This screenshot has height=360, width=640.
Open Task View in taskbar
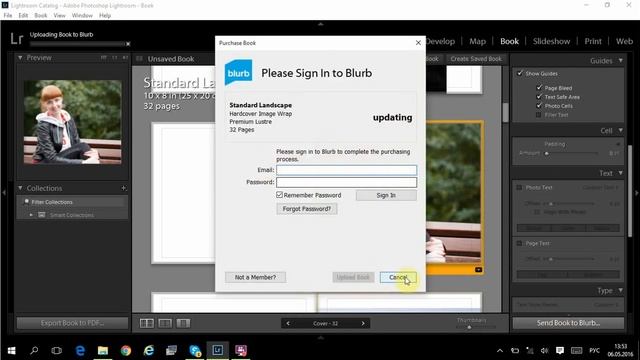57,350
